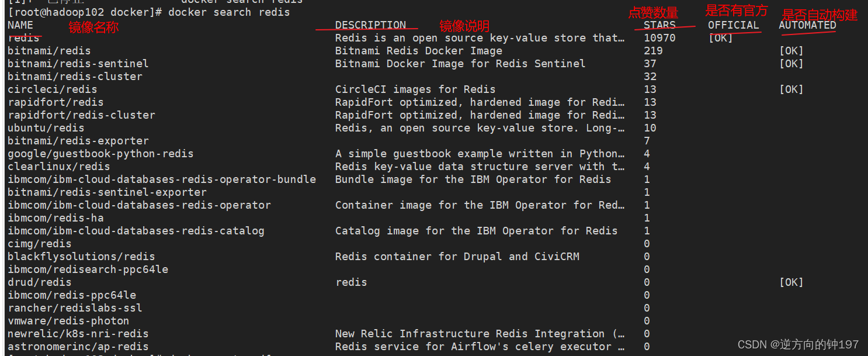Select ibmcom/ibm-cloud-databases-redis-operator-bundle name

(162, 179)
